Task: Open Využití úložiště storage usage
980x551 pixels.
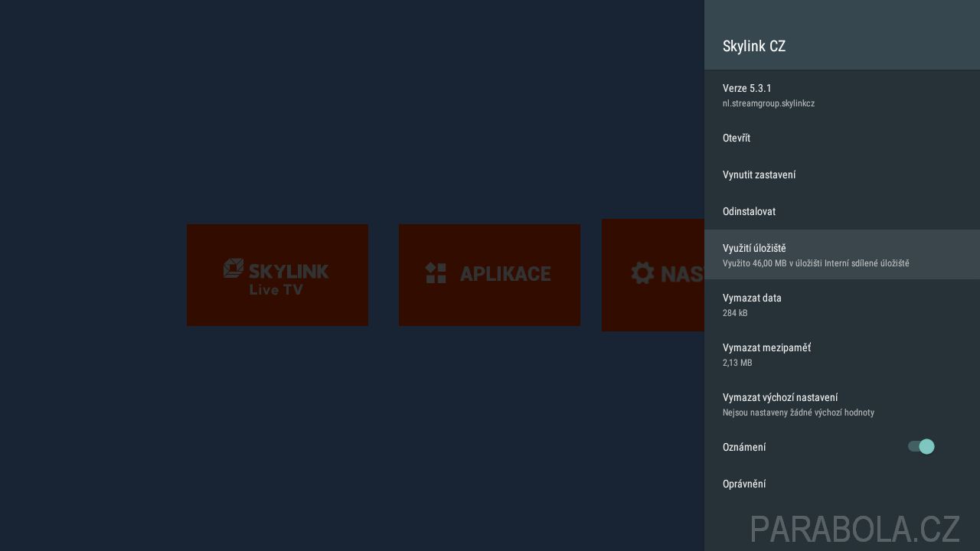Action: click(x=842, y=255)
